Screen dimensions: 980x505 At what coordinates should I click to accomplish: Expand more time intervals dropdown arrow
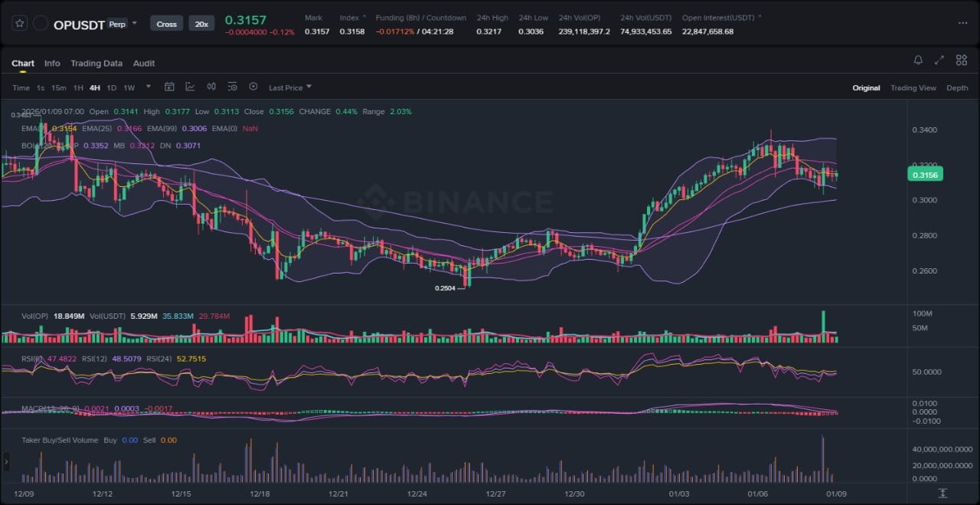click(x=149, y=87)
